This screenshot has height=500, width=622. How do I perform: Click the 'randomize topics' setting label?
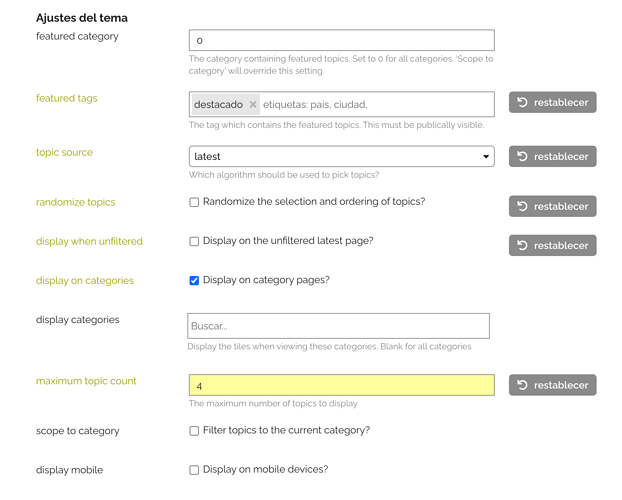(x=75, y=202)
